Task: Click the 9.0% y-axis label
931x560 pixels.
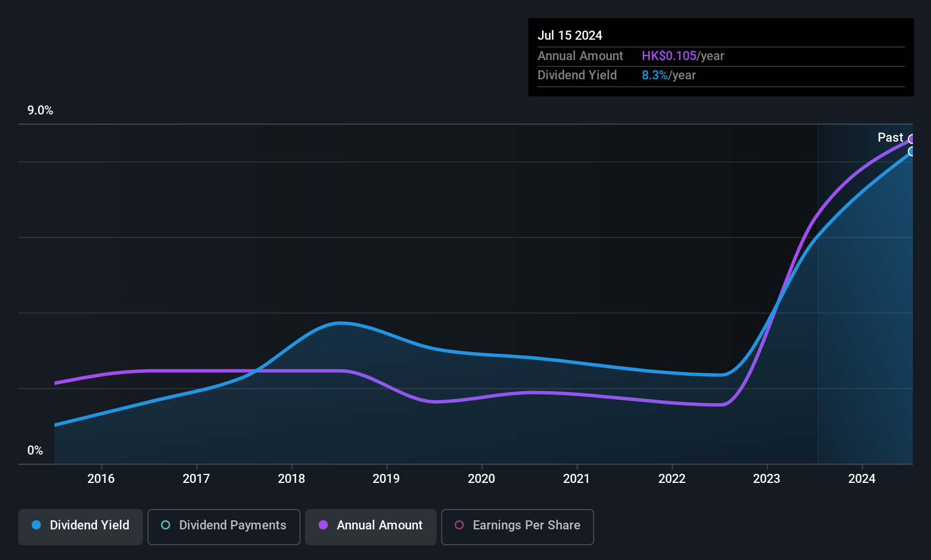Action: pyautogui.click(x=40, y=111)
